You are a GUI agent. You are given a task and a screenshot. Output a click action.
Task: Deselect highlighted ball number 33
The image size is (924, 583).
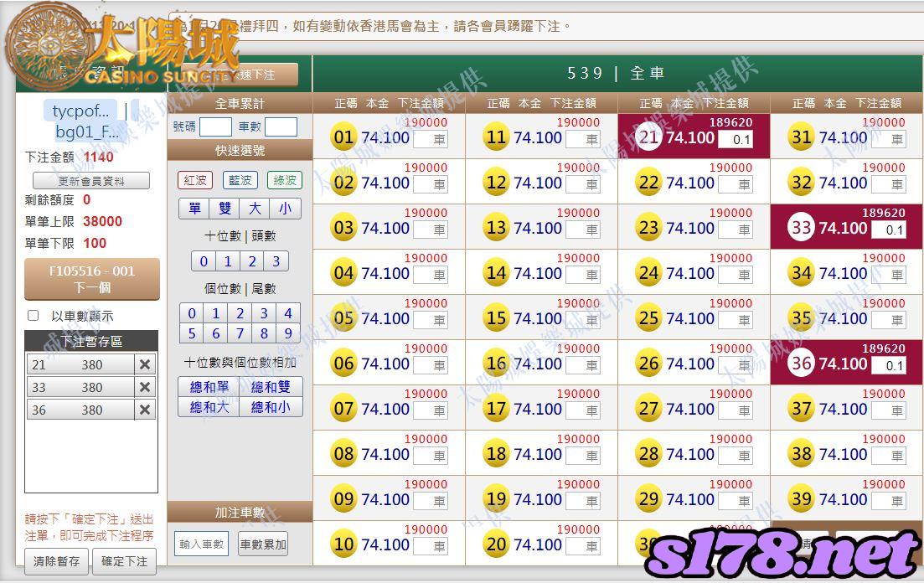pos(802,227)
